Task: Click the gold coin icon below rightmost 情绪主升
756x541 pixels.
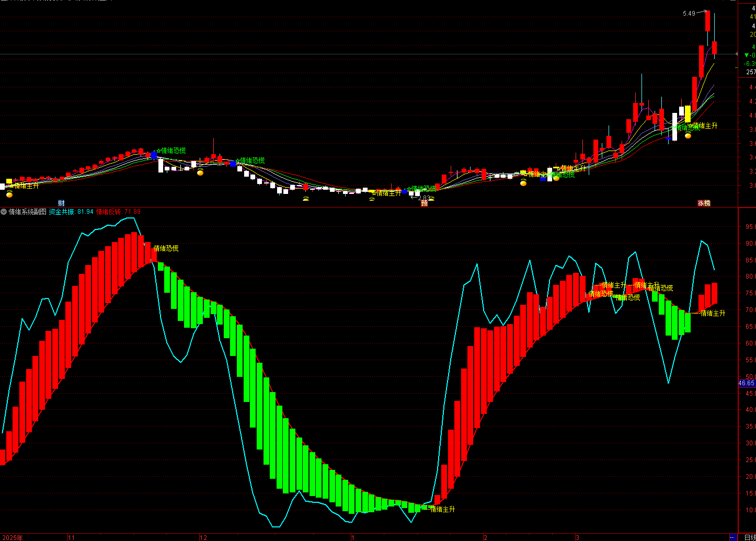Action: [x=688, y=135]
